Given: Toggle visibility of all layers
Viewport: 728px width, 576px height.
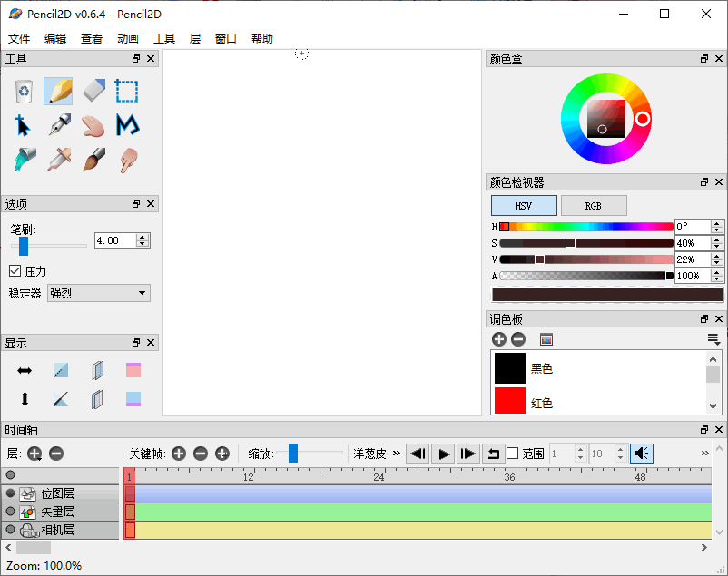Looking at the screenshot, I should pos(10,474).
